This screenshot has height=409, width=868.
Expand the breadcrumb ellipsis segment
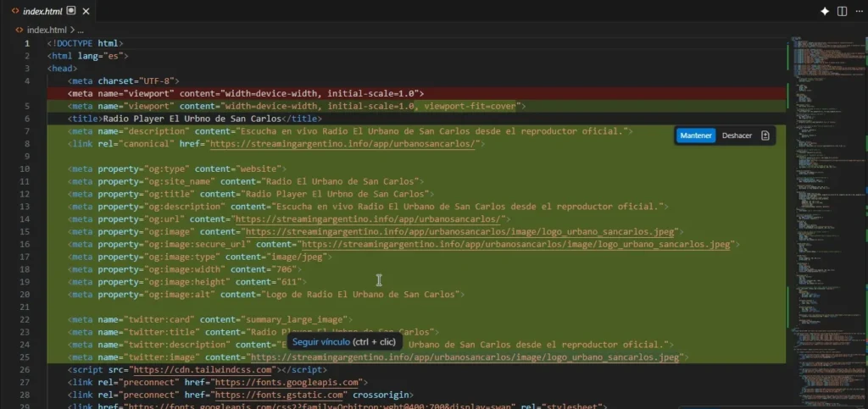(81, 30)
